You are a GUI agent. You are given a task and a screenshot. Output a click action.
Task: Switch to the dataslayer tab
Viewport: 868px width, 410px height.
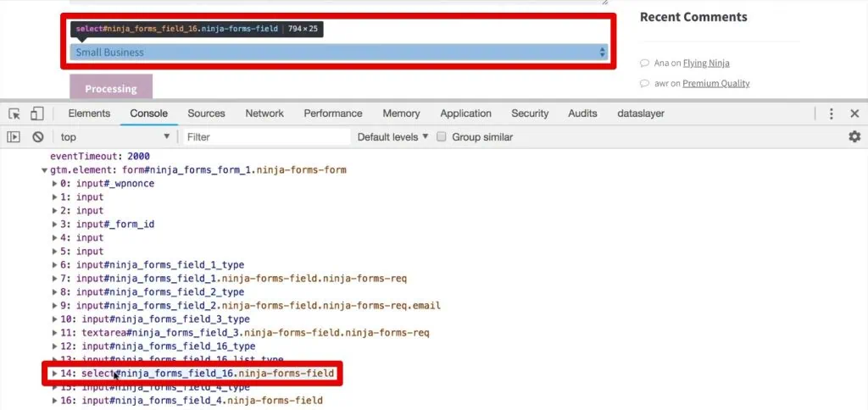[x=641, y=114]
